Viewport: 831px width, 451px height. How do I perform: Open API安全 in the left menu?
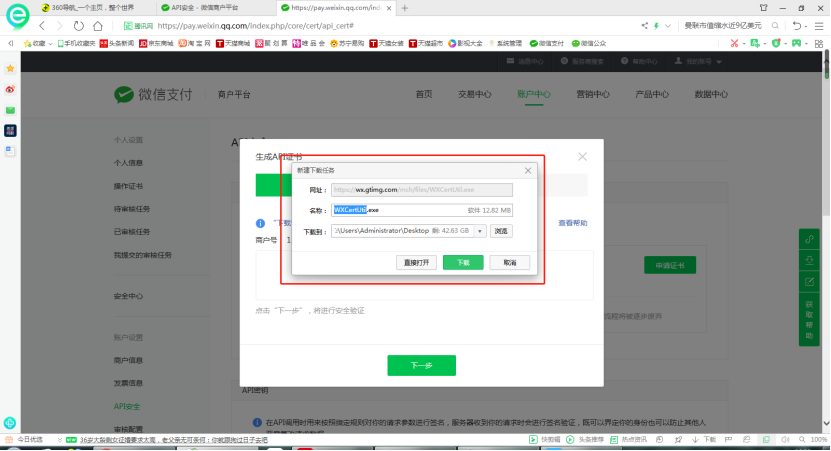[x=127, y=406]
